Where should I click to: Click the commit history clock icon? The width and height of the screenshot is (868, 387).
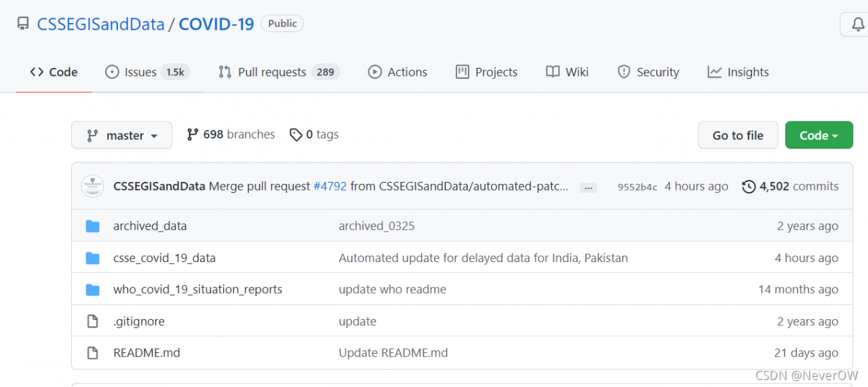tap(749, 186)
